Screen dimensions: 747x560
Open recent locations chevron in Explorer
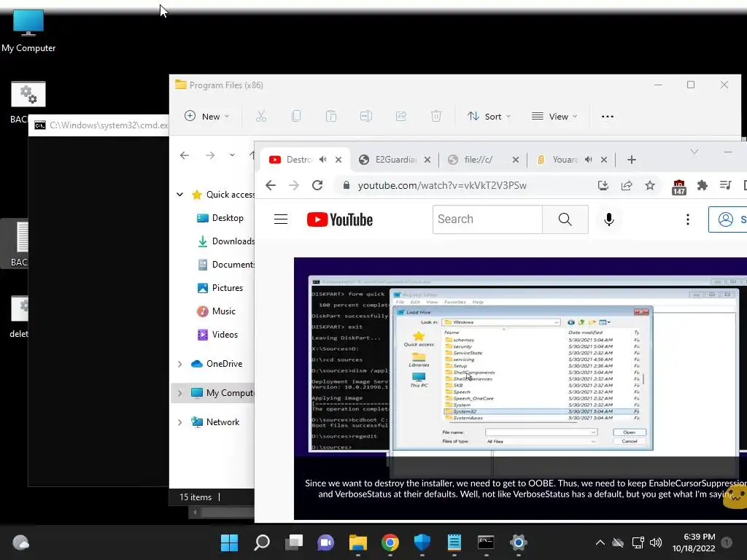[232, 155]
